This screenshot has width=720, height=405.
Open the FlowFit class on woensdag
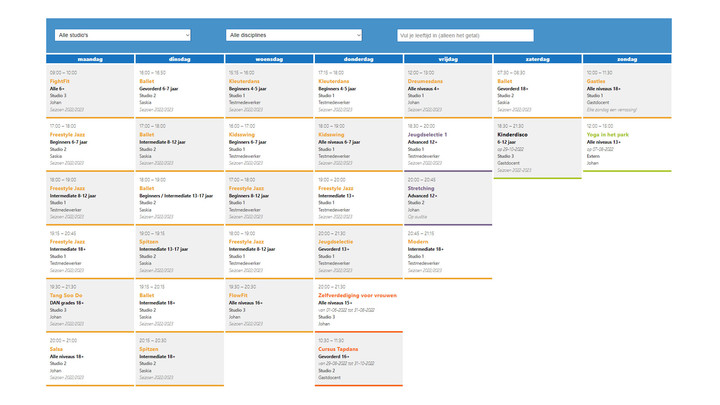[269, 305]
